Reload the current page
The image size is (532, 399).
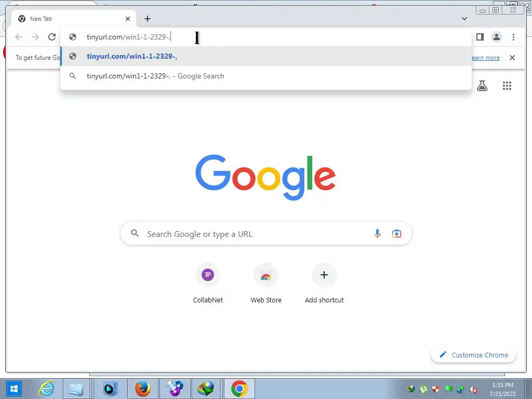(51, 37)
